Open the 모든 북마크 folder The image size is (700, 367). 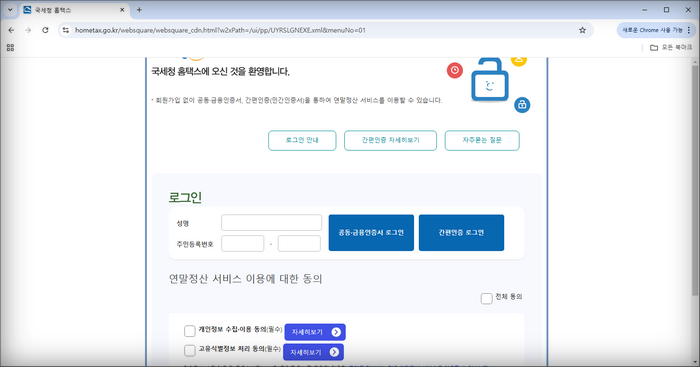[671, 47]
